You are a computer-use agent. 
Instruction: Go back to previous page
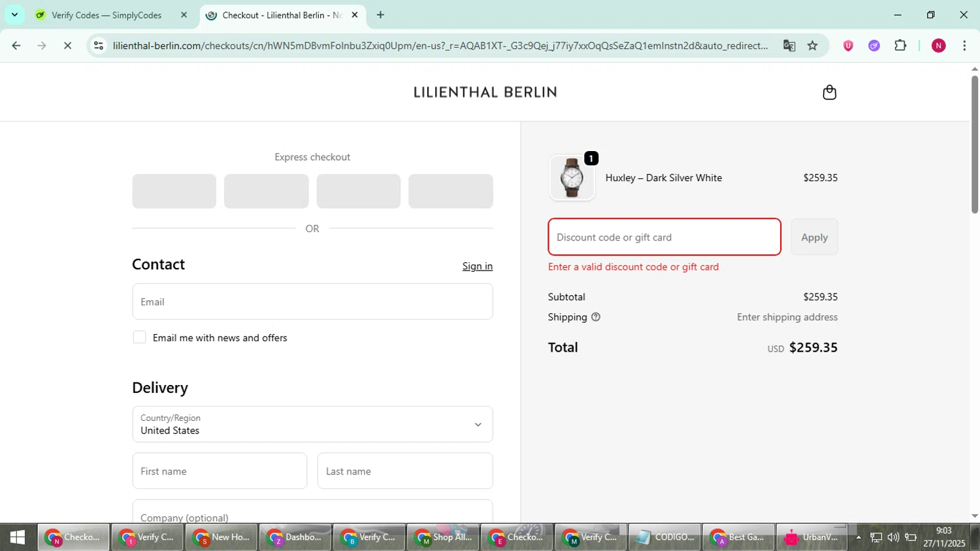pyautogui.click(x=16, y=46)
